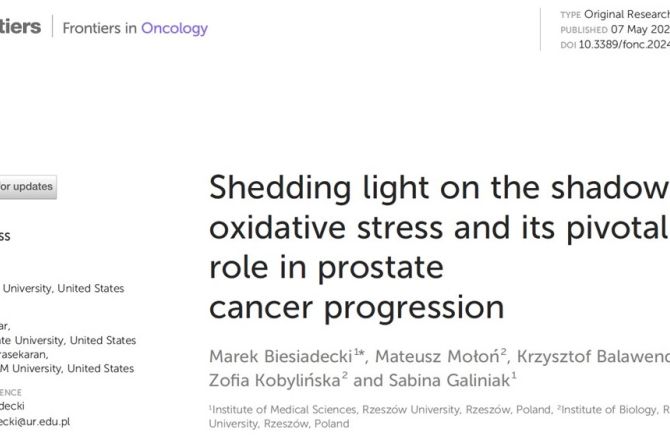The image size is (670, 440).
Task: Click the Frontiers logo
Action: tap(20, 27)
